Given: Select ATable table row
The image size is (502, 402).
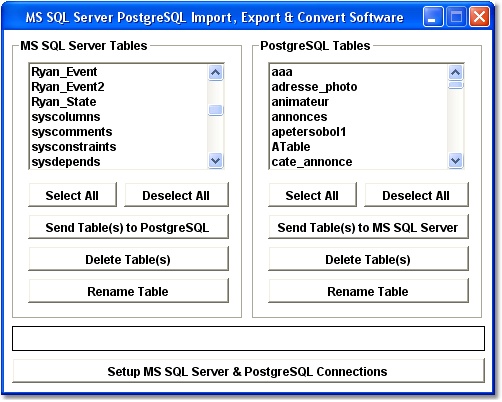Looking at the screenshot, I should pyautogui.click(x=359, y=147).
